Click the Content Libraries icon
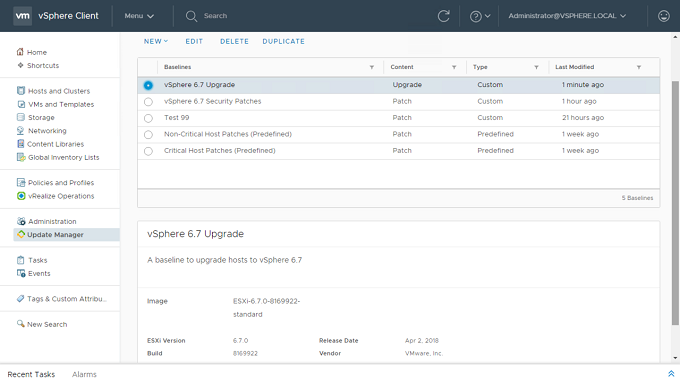 point(20,144)
